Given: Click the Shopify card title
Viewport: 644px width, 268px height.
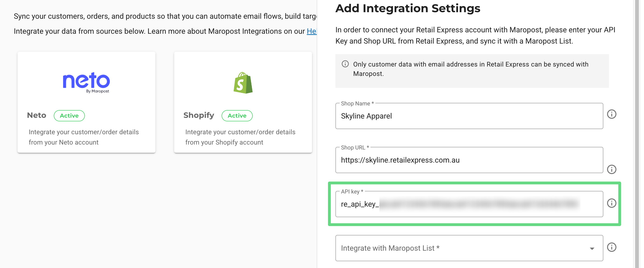Looking at the screenshot, I should click(198, 115).
